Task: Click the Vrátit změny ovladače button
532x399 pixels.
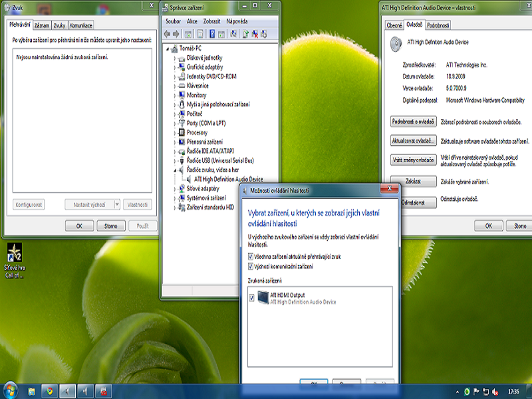Action: pos(413,160)
